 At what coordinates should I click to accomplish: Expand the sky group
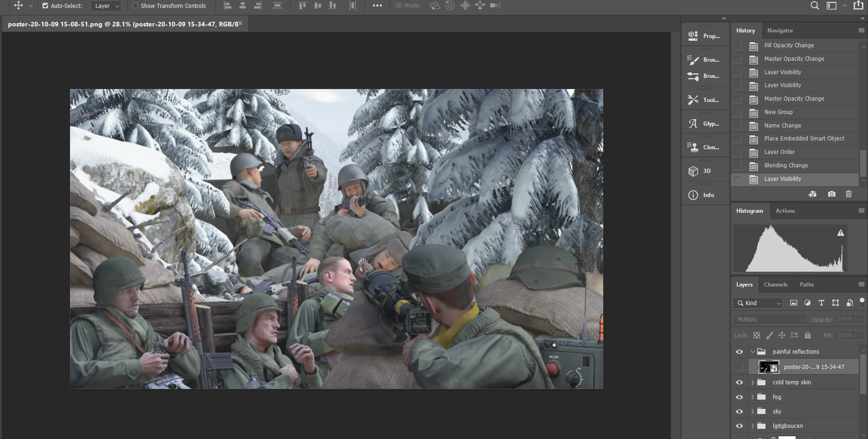tap(753, 412)
